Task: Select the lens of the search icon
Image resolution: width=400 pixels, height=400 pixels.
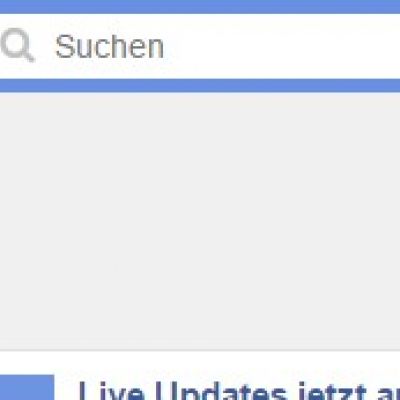Action: [x=15, y=42]
